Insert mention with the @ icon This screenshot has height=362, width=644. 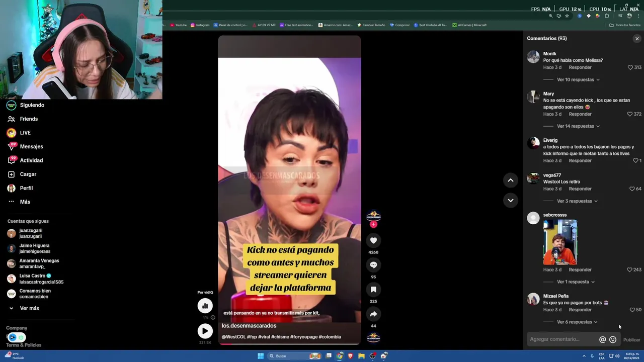(x=603, y=340)
